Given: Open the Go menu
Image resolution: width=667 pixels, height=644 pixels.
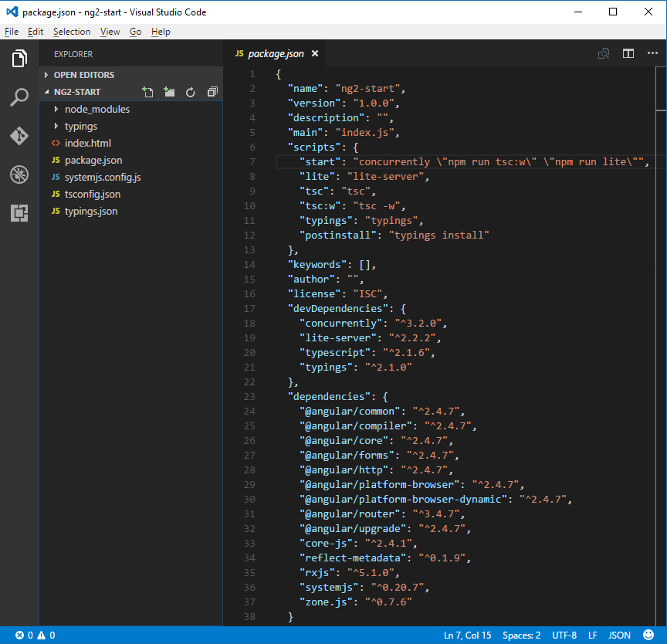Looking at the screenshot, I should click(135, 32).
